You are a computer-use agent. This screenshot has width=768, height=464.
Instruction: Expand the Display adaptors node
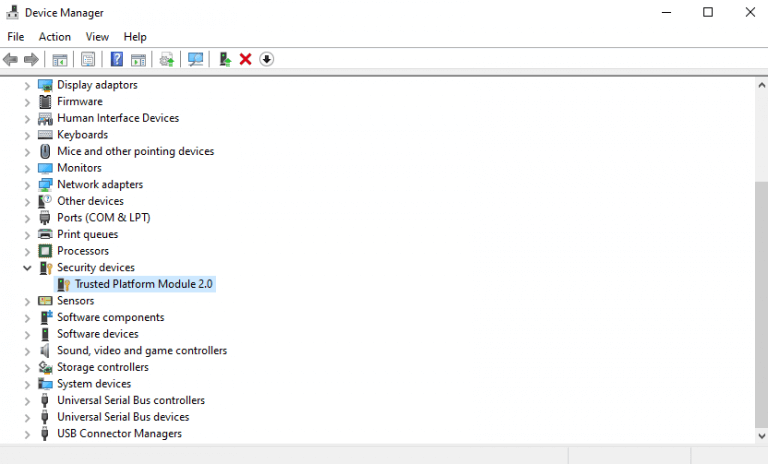(x=27, y=86)
